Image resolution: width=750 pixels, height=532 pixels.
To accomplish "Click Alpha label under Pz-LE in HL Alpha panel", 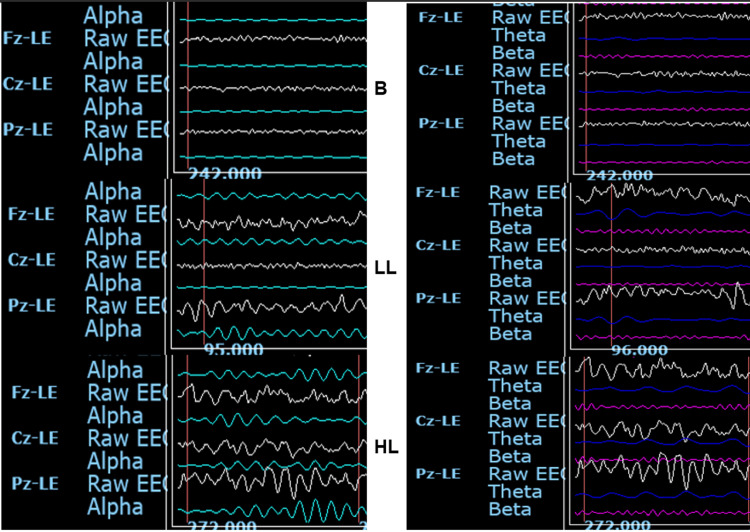I will 115,507.
